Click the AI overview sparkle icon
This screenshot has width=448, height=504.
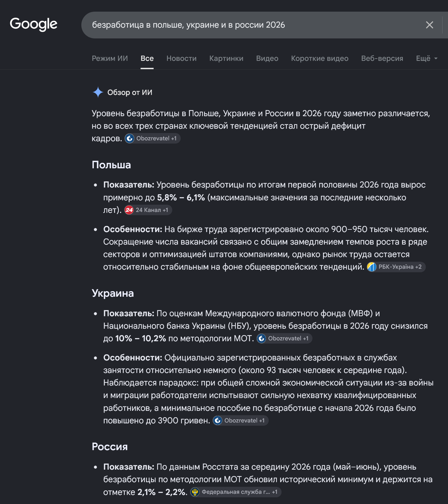click(98, 92)
